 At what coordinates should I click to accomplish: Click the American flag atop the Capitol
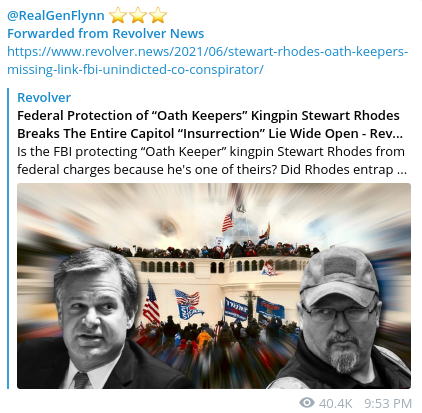click(228, 221)
